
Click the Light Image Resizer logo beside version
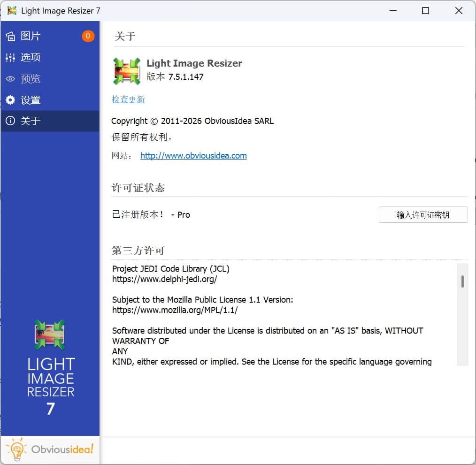click(x=127, y=71)
